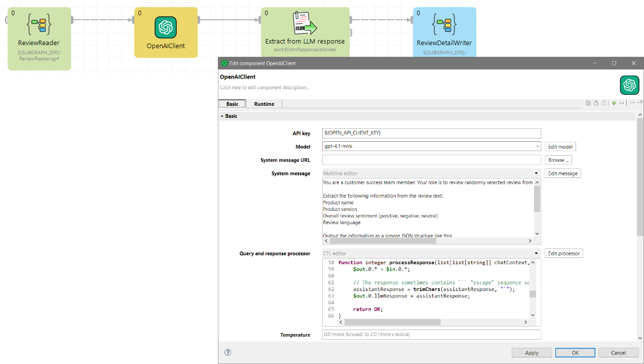
Task: Select the ReviewDetailWriter node icon
Action: pos(444,24)
